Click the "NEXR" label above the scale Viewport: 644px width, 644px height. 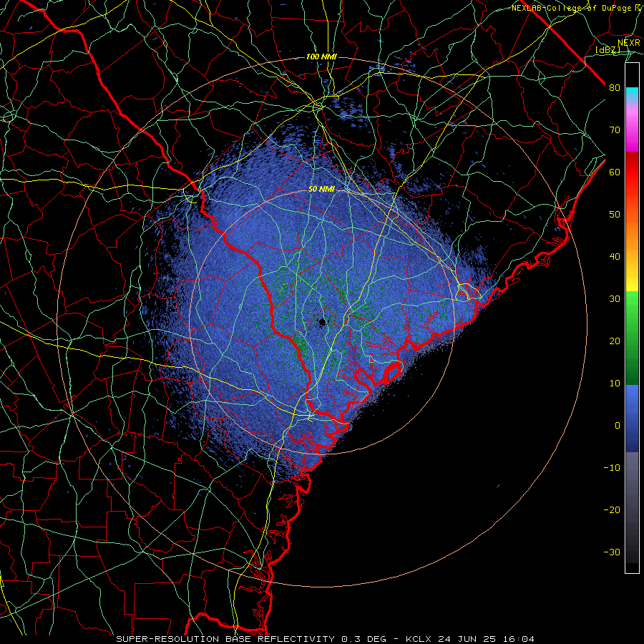click(x=628, y=43)
